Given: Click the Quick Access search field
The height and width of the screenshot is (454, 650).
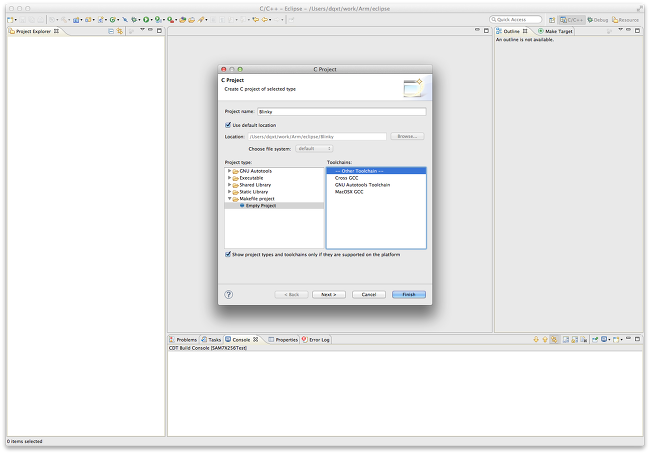Looking at the screenshot, I should pyautogui.click(x=515, y=19).
